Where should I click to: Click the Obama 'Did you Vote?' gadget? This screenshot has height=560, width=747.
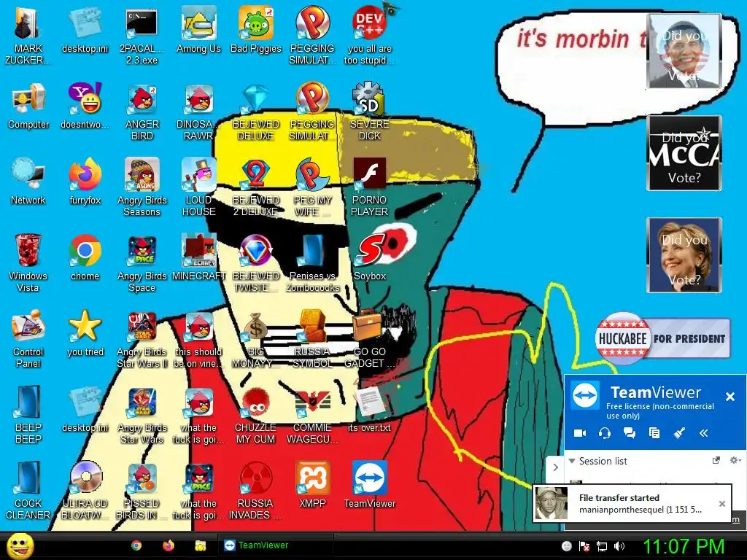pyautogui.click(x=684, y=51)
